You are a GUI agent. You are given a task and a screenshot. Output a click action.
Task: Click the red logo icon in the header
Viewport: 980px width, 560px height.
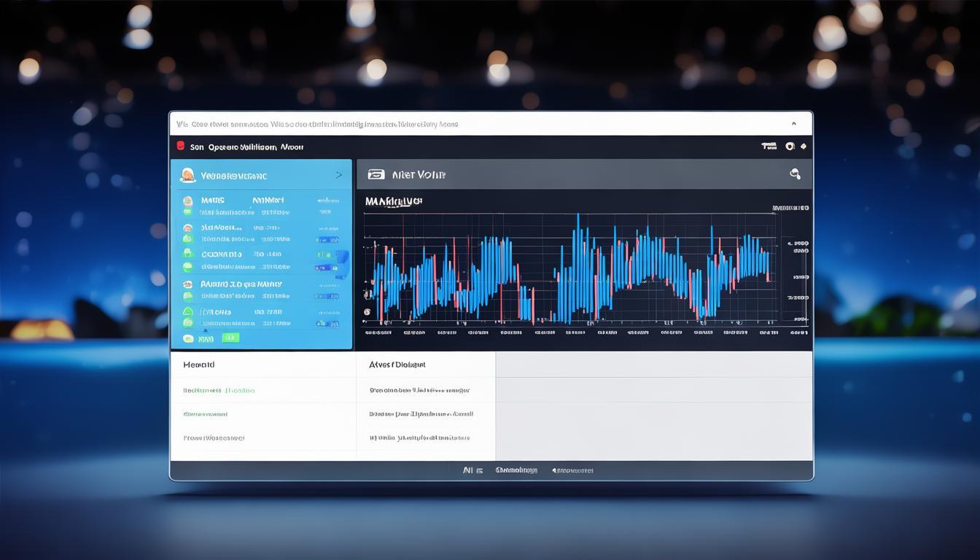click(181, 146)
